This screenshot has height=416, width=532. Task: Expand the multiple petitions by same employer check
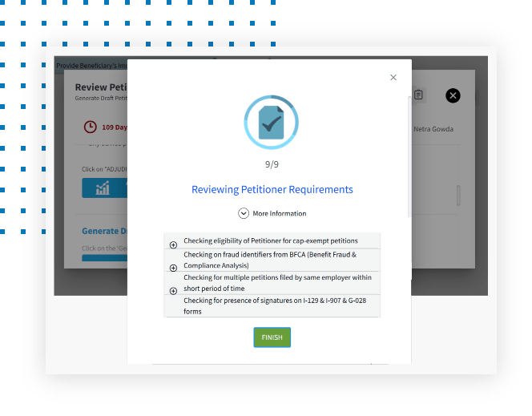tap(173, 291)
